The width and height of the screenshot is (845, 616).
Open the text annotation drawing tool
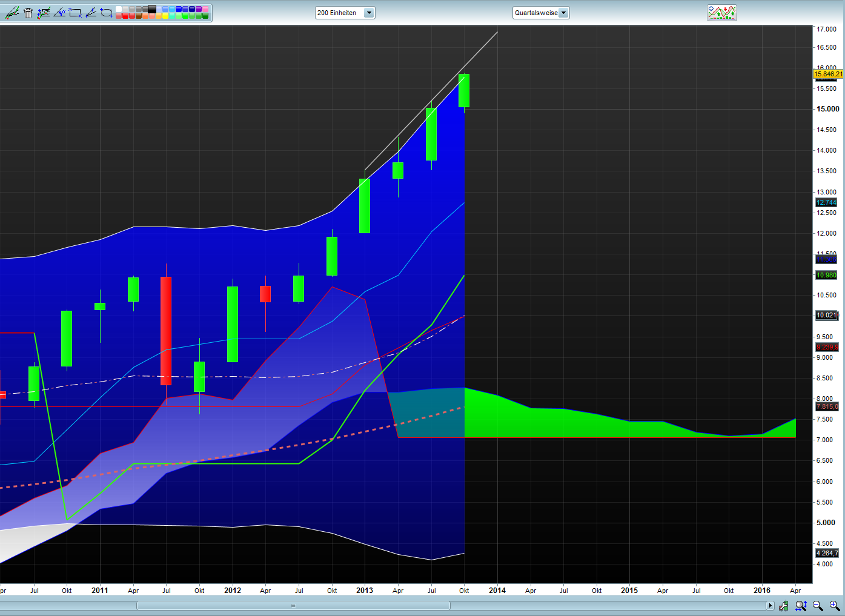44,13
